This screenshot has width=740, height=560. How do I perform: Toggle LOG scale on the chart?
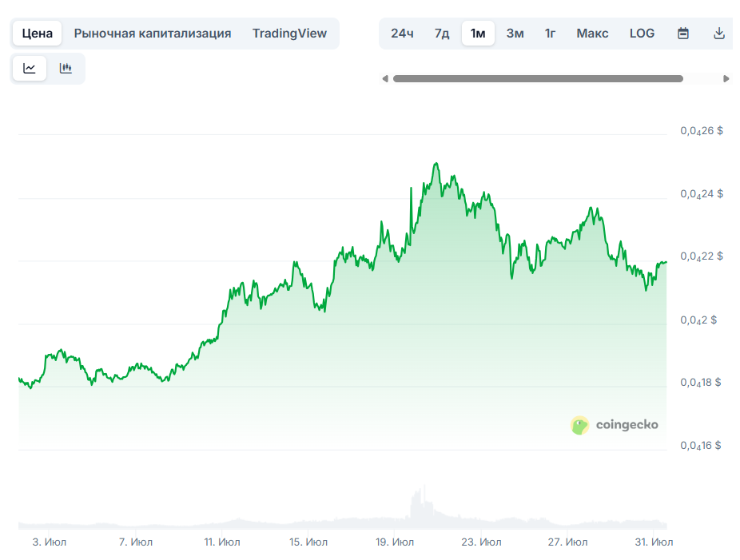point(642,34)
